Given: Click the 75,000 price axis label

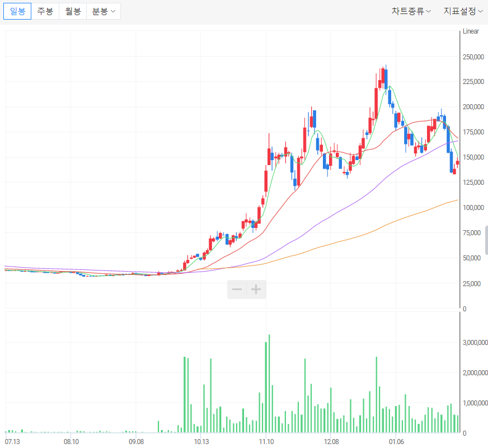Looking at the screenshot, I should [472, 233].
